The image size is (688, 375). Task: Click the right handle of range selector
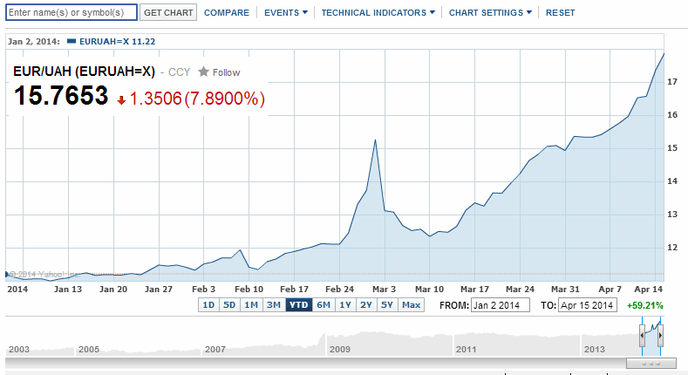[660, 336]
